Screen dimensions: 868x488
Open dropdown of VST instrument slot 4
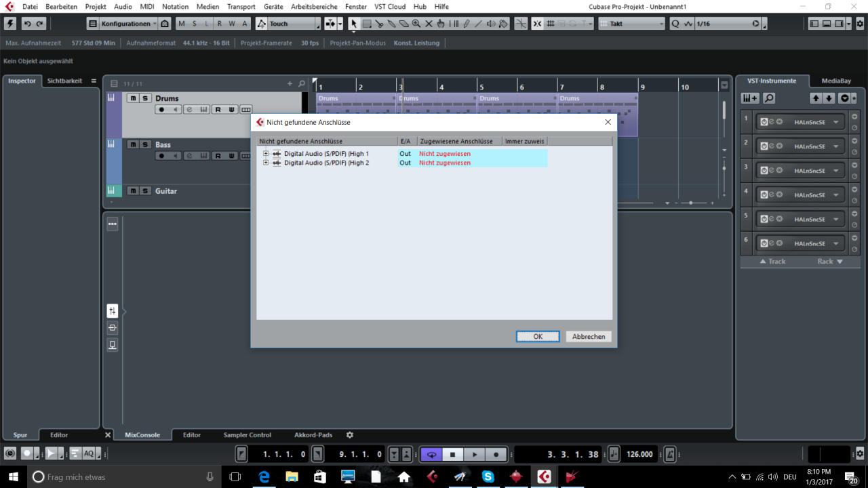[836, 195]
